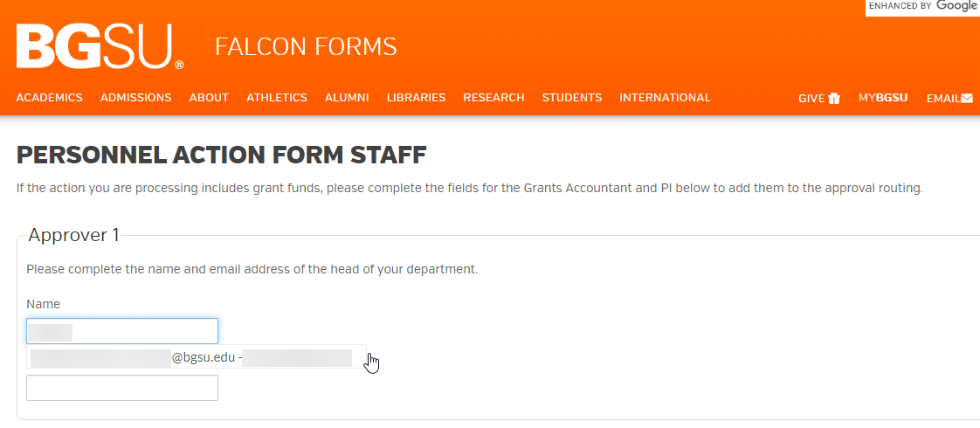This screenshot has height=428, width=980.
Task: Open the Admissions menu
Action: pyautogui.click(x=136, y=98)
